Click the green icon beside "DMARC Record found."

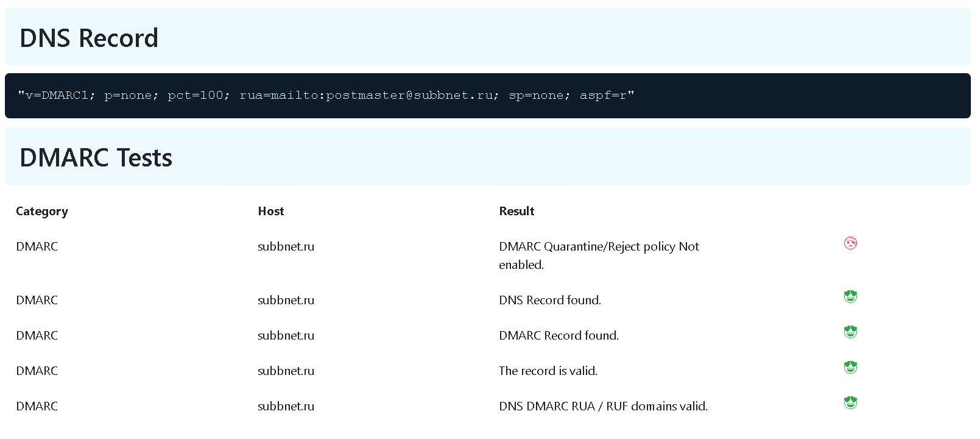(850, 332)
